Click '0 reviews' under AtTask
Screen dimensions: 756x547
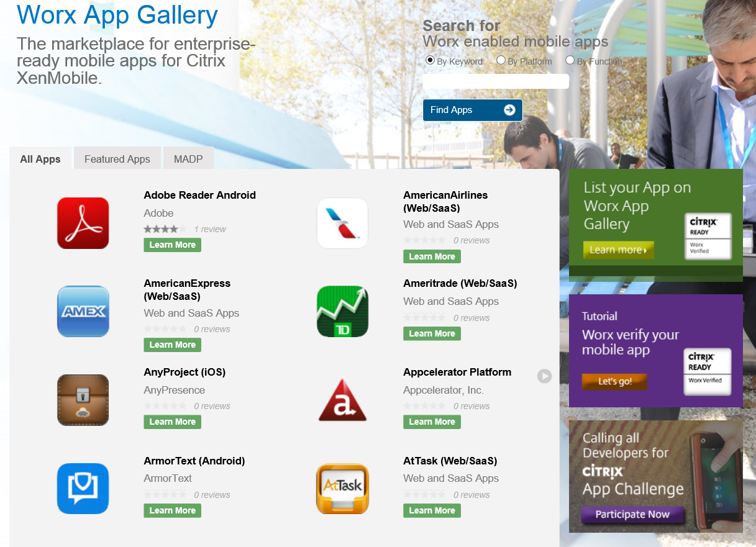[471, 495]
